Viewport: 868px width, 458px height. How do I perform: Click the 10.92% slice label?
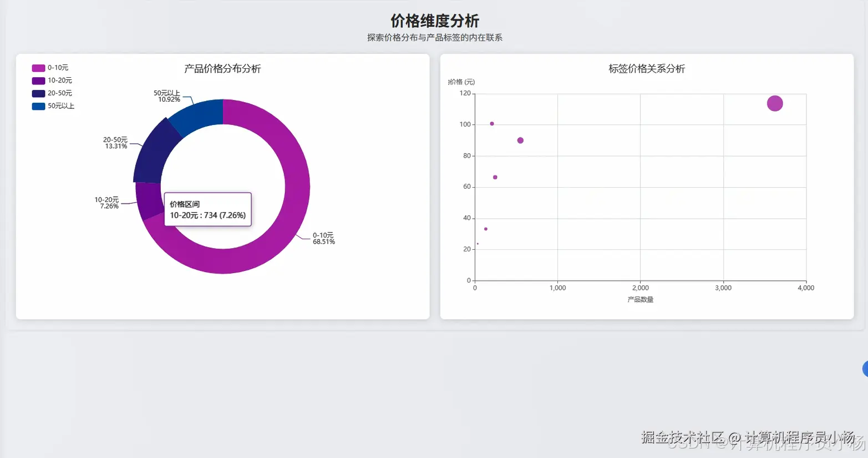[169, 100]
